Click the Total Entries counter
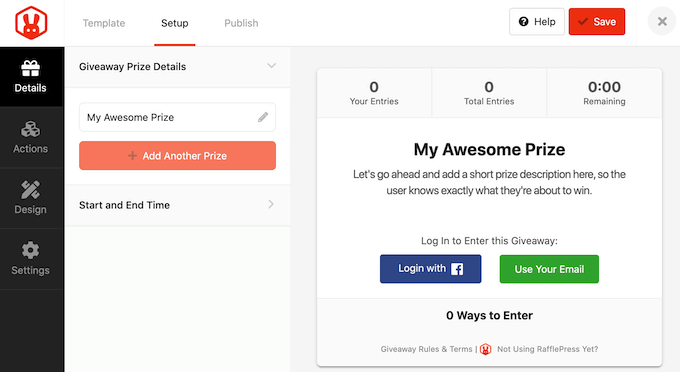680x372 pixels. coord(489,93)
